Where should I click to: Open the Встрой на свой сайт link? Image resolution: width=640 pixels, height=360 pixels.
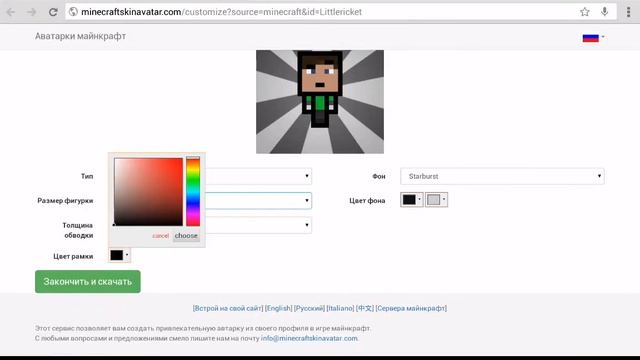coord(228,308)
